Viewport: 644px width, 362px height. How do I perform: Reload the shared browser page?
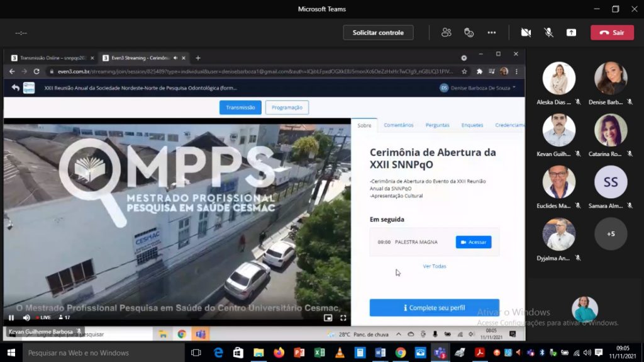coord(36,72)
